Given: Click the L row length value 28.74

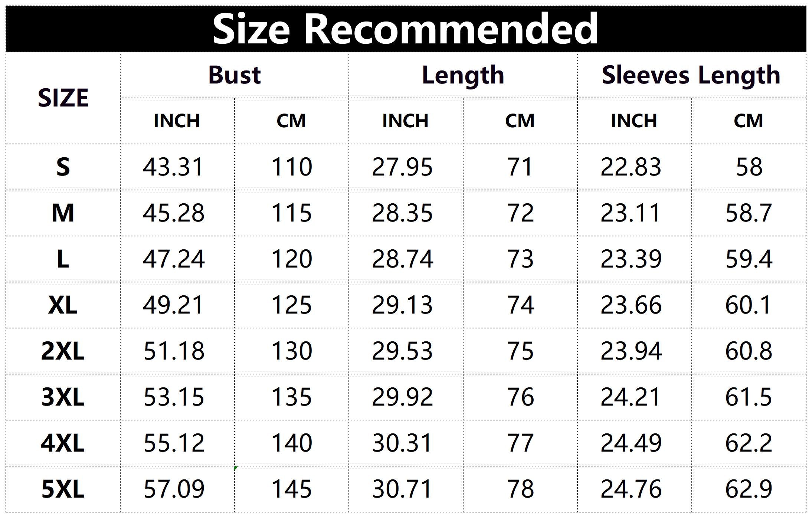Looking at the screenshot, I should pyautogui.click(x=402, y=259).
